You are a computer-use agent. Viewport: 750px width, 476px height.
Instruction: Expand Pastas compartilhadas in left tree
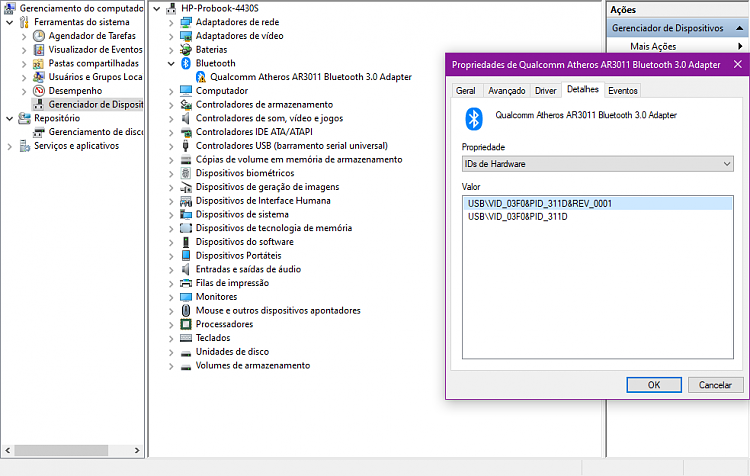pyautogui.click(x=24, y=64)
